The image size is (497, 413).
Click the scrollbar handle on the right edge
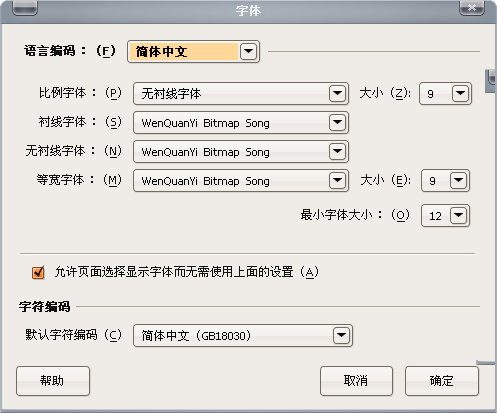pos(491,81)
